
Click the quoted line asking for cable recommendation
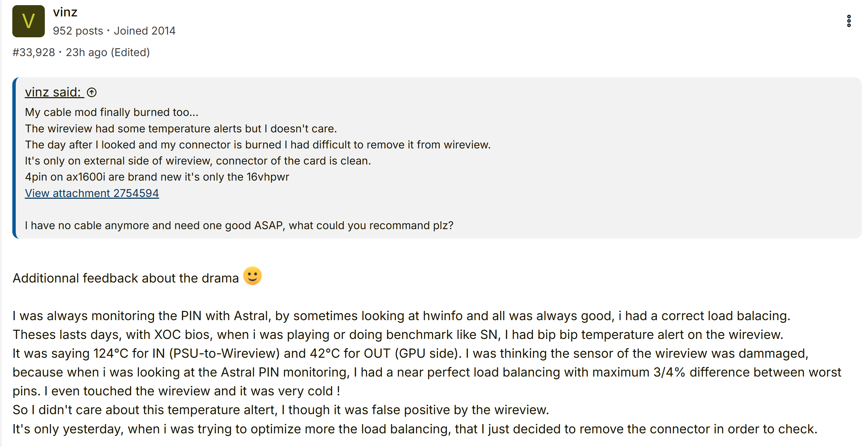[239, 225]
